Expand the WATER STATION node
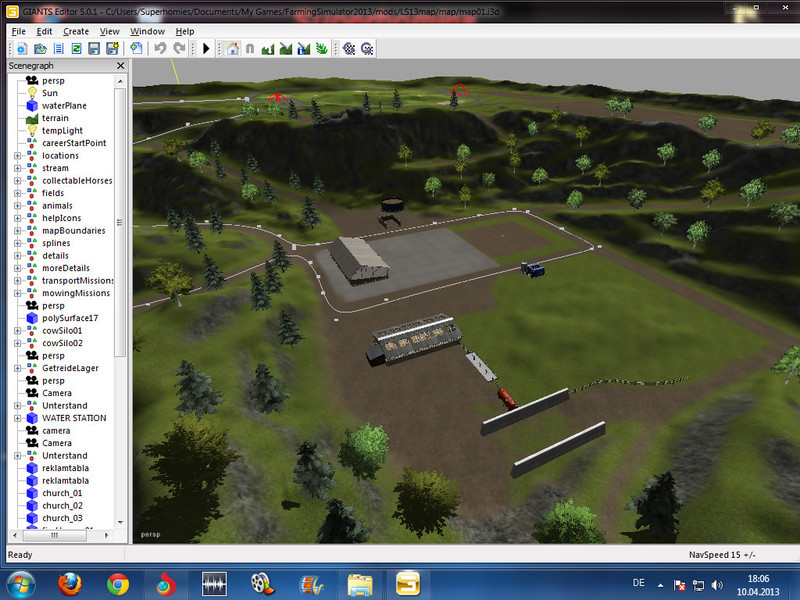Viewport: 800px width, 600px height. [17, 418]
